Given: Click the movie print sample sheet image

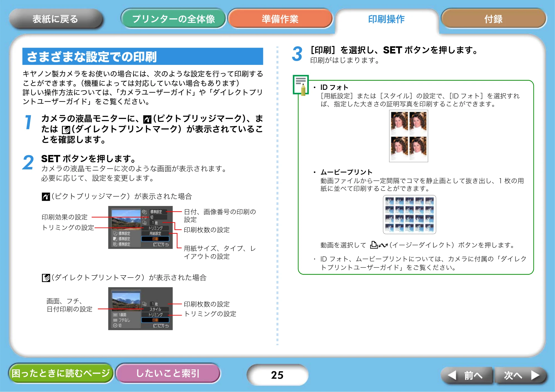Looking at the screenshot, I should pos(410,215).
